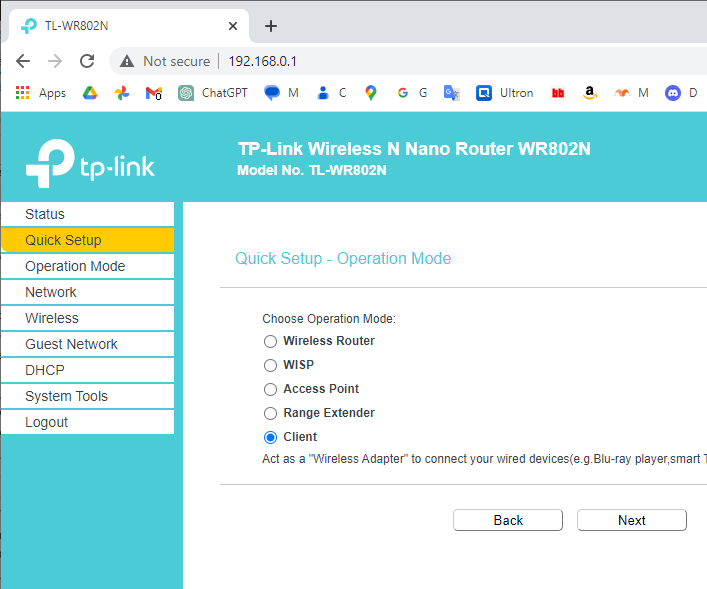Screen dimensions: 707x589
Task: Select Client operation mode radio
Action: (270, 437)
